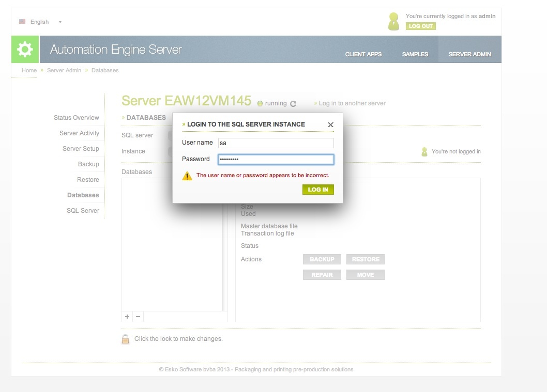Open the Client Apps tab
Viewport: 547px width, 392px height.
[363, 54]
